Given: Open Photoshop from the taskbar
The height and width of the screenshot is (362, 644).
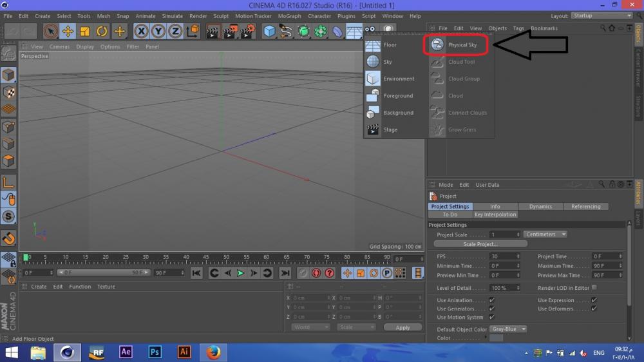Looking at the screenshot, I should tap(155, 352).
